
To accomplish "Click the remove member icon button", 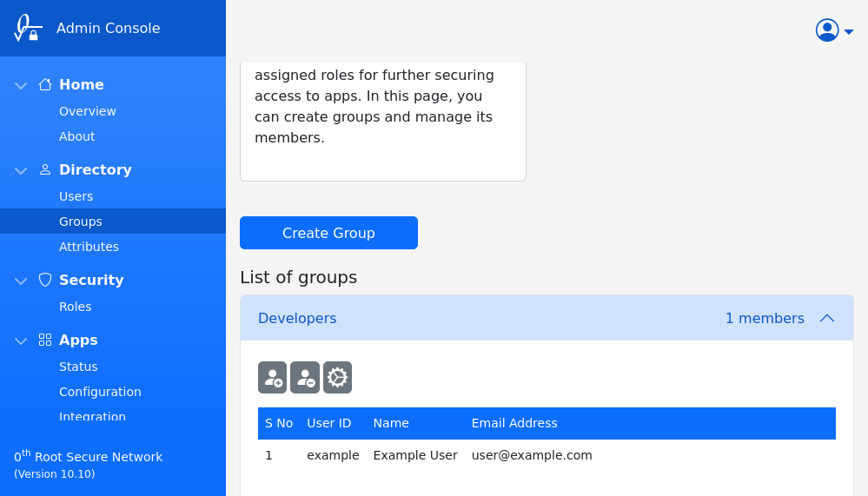I will pos(305,378).
